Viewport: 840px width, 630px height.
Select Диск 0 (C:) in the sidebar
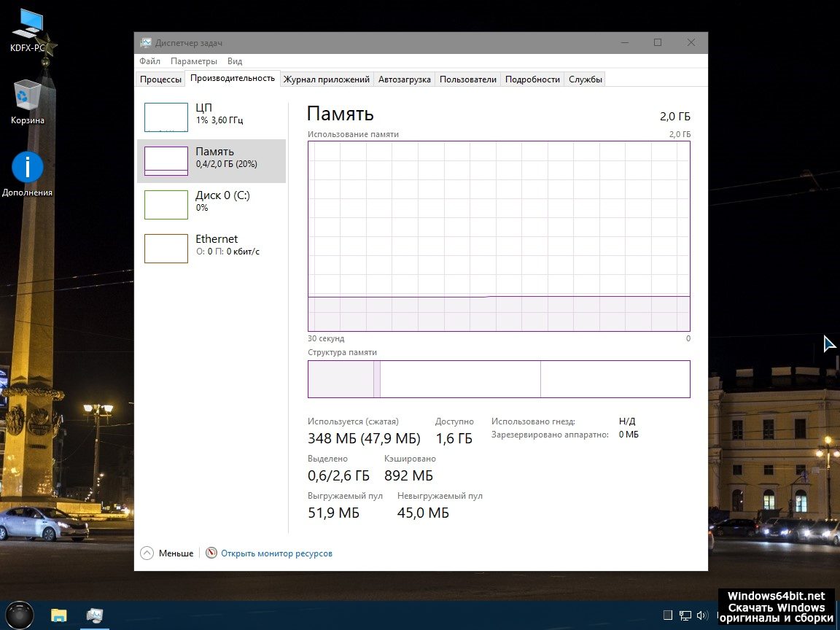(x=211, y=204)
